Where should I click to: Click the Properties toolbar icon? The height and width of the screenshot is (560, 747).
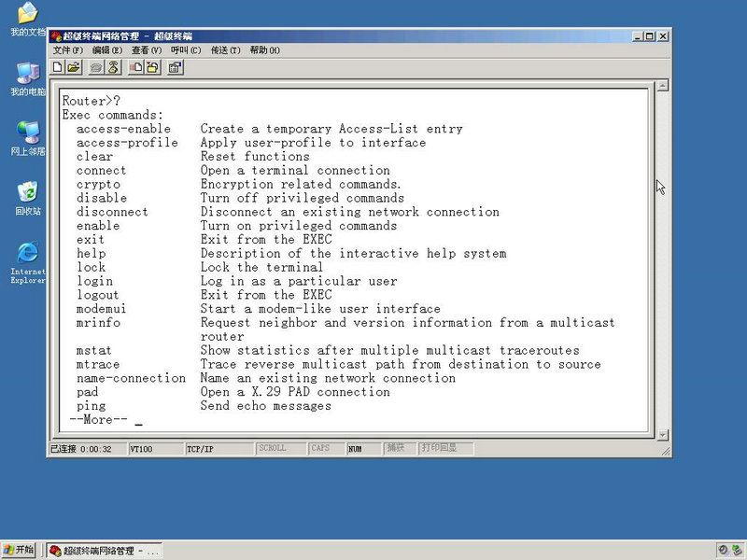(x=176, y=67)
